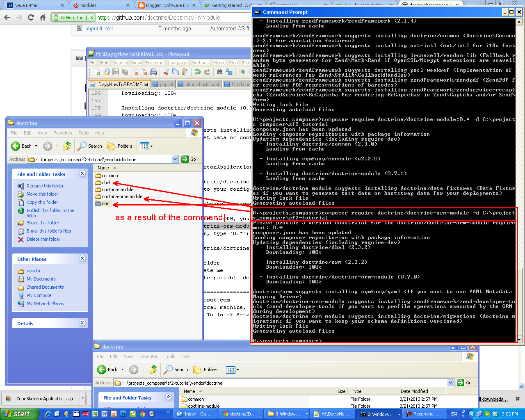Viewport: 525px width, 420px height.
Task: Open the Tools menu in upper doctrine window
Action: [x=84, y=133]
